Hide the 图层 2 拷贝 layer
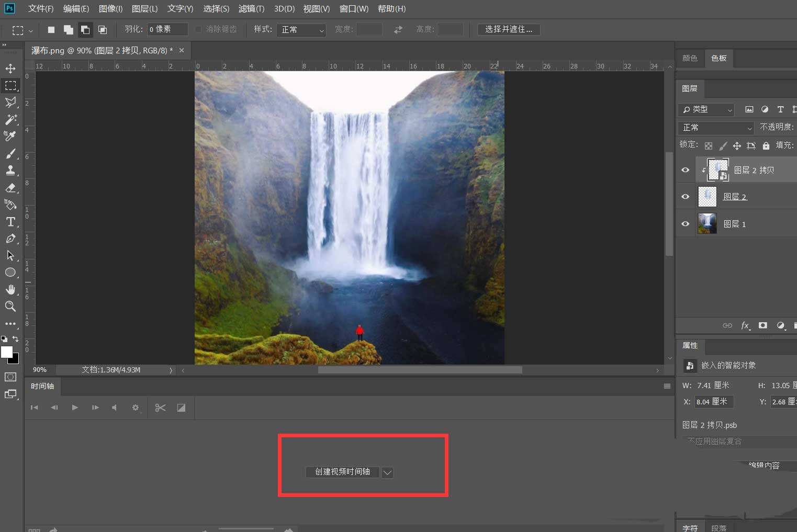 685,170
